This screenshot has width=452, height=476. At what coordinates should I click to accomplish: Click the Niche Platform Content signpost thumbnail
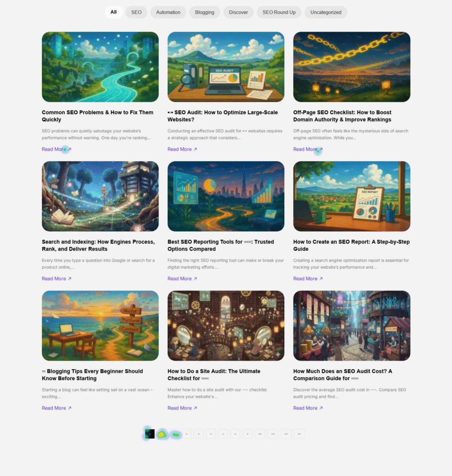(x=100, y=326)
